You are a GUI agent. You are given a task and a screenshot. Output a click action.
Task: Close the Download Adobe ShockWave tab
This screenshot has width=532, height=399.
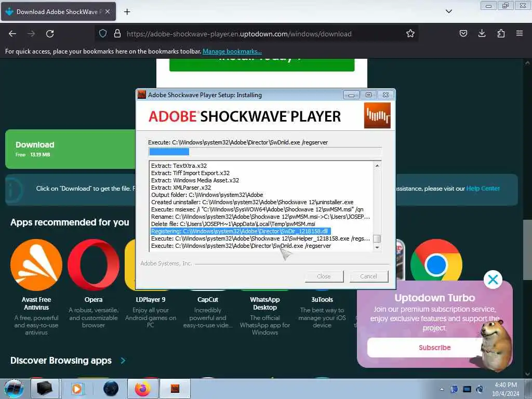pos(107,11)
